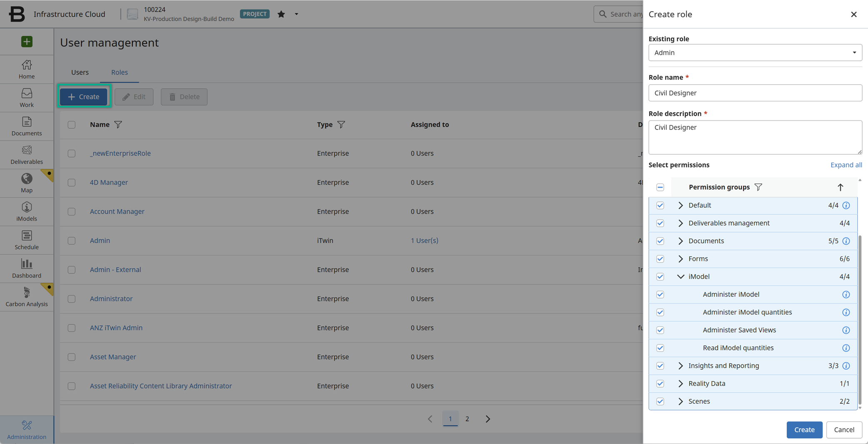Close the Create role panel
Viewport: 868px width, 444px height.
coord(854,14)
